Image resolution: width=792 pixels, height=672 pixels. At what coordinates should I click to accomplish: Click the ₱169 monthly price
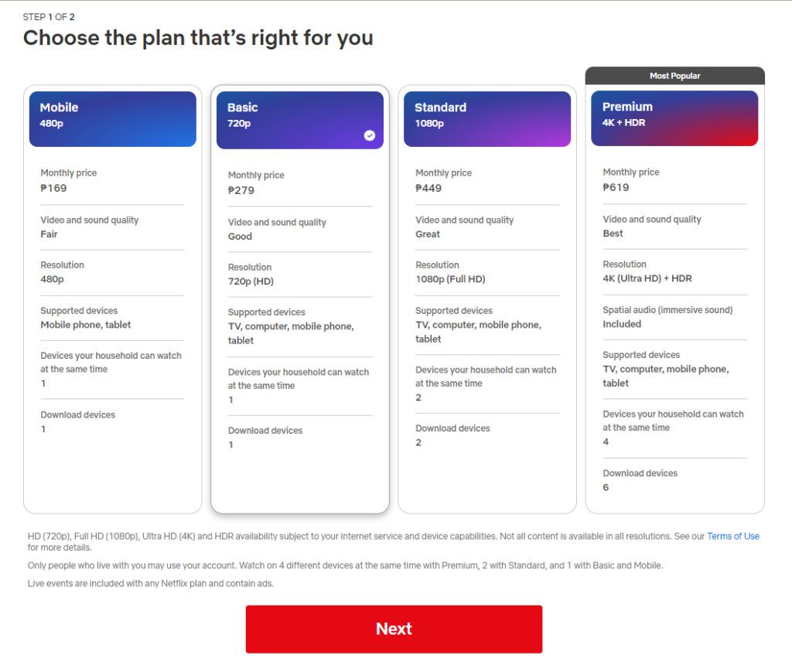coord(54,188)
